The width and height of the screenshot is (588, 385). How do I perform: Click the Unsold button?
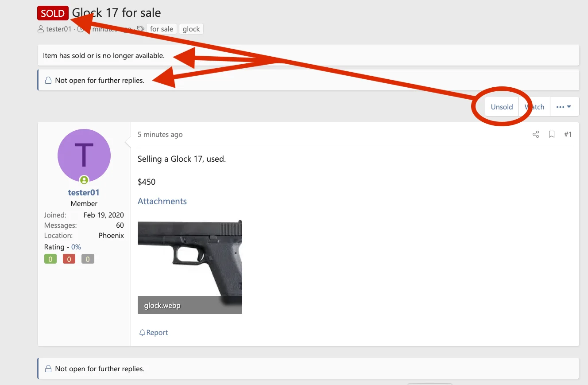pos(502,107)
